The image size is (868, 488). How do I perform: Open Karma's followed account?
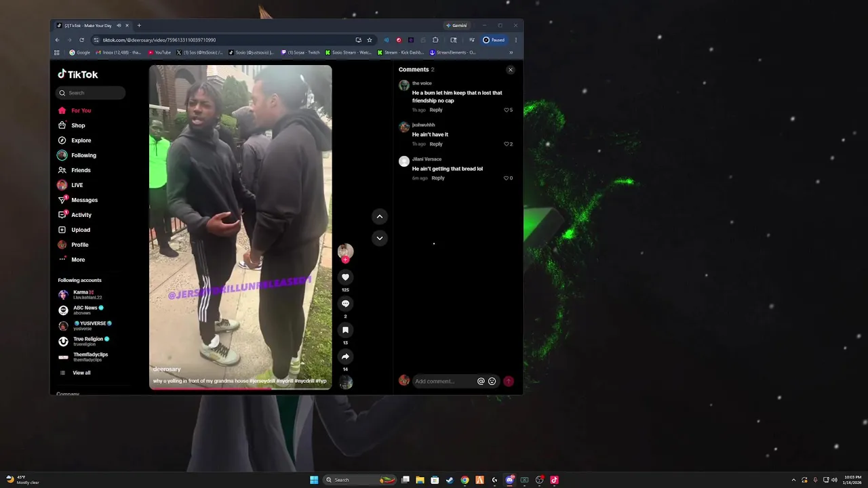point(80,295)
